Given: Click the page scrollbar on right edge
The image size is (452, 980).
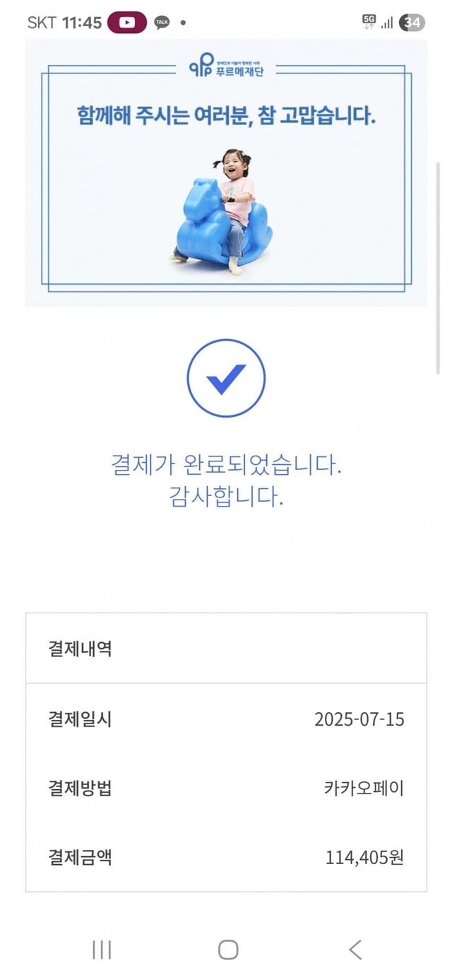Looking at the screenshot, I should point(439,268).
